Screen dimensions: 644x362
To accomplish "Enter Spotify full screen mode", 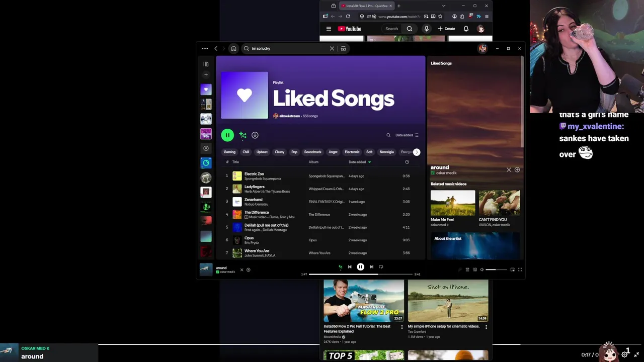I will [520, 270].
